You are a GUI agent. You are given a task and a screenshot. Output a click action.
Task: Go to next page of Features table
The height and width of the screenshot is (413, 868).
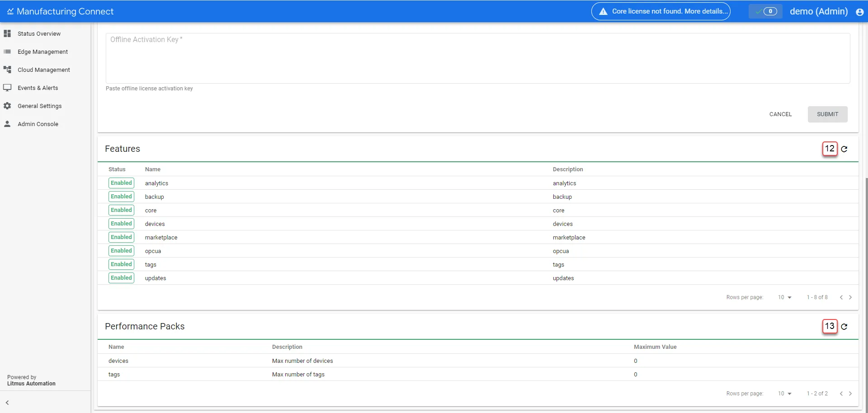tap(850, 297)
